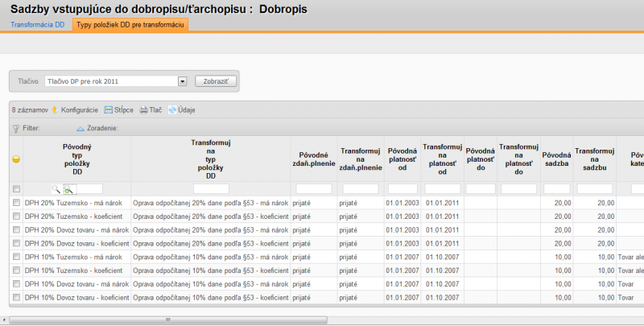Click the Stĺpce columns icon
This screenshot has width=644, height=326.
coord(109,110)
